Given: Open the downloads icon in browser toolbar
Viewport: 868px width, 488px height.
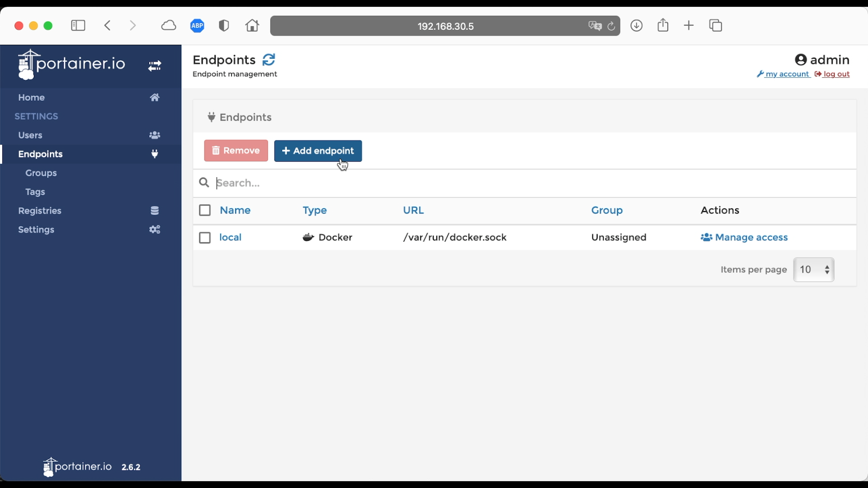Looking at the screenshot, I should click(637, 26).
